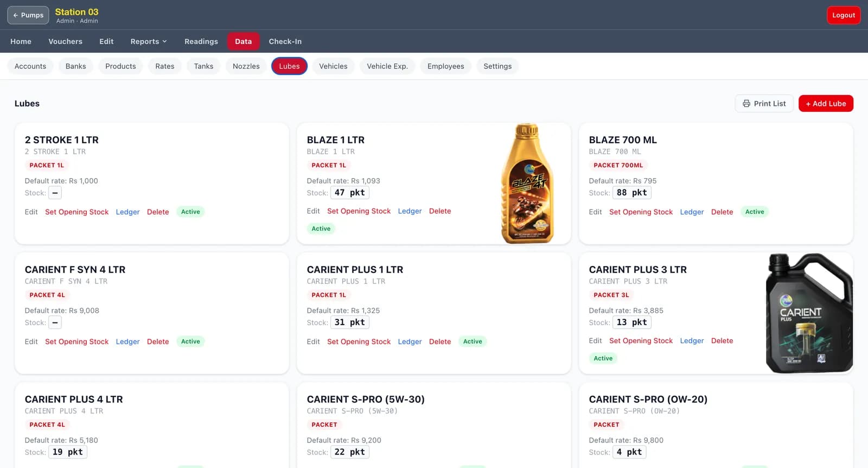This screenshot has height=468, width=868.
Task: Open Ledger for BLAZE 700 ML
Action: coord(692,212)
